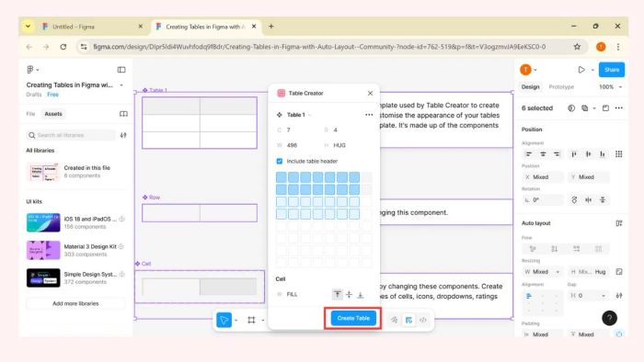Select the Move tool in bottom toolbar

[224, 320]
